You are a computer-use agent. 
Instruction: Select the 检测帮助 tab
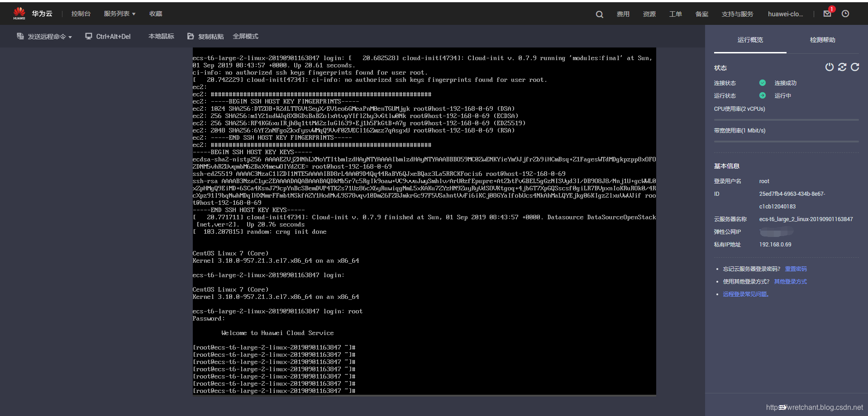822,40
